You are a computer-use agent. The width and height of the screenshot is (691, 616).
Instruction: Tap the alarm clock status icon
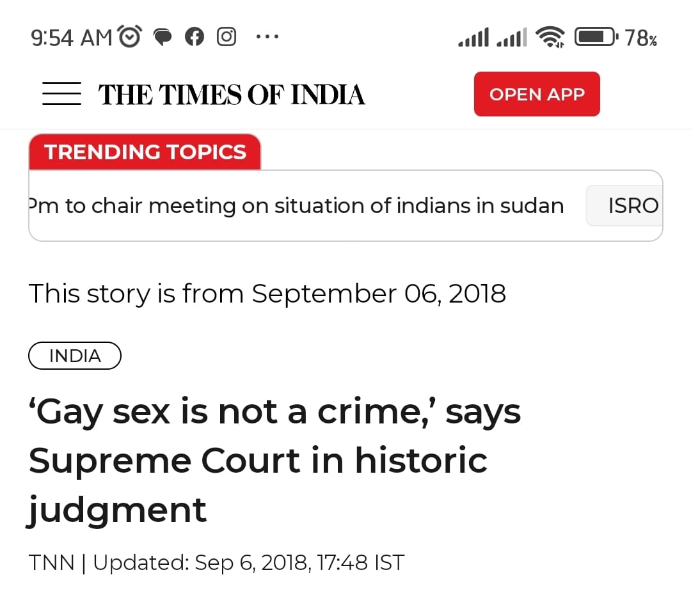coord(131,37)
